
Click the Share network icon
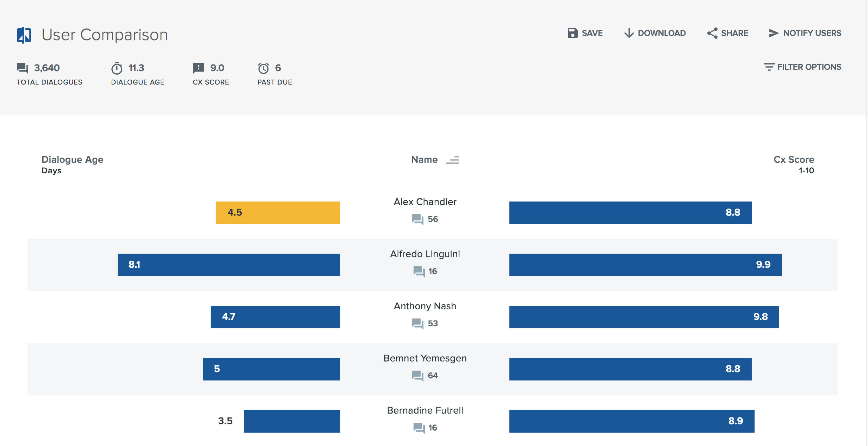(712, 33)
